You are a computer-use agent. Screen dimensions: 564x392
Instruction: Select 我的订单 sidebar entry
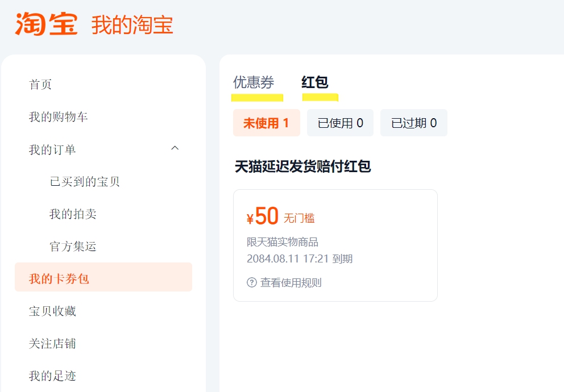(52, 149)
